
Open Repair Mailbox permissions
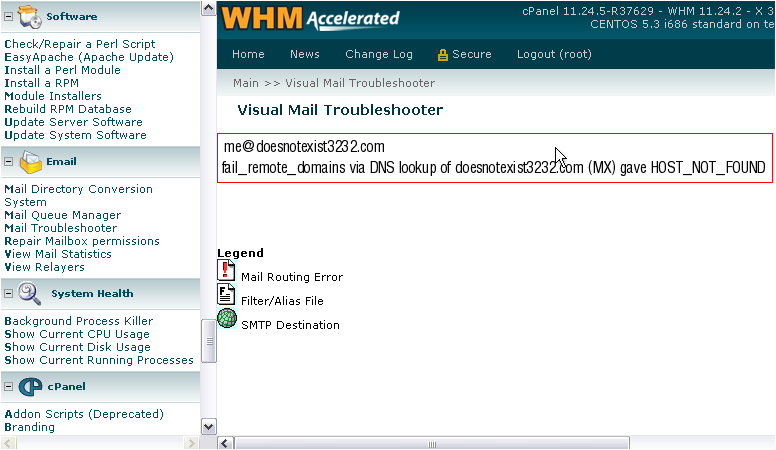tap(82, 241)
